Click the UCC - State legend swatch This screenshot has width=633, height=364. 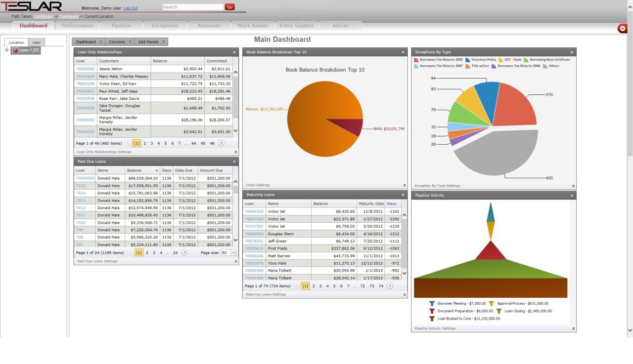tap(501, 60)
